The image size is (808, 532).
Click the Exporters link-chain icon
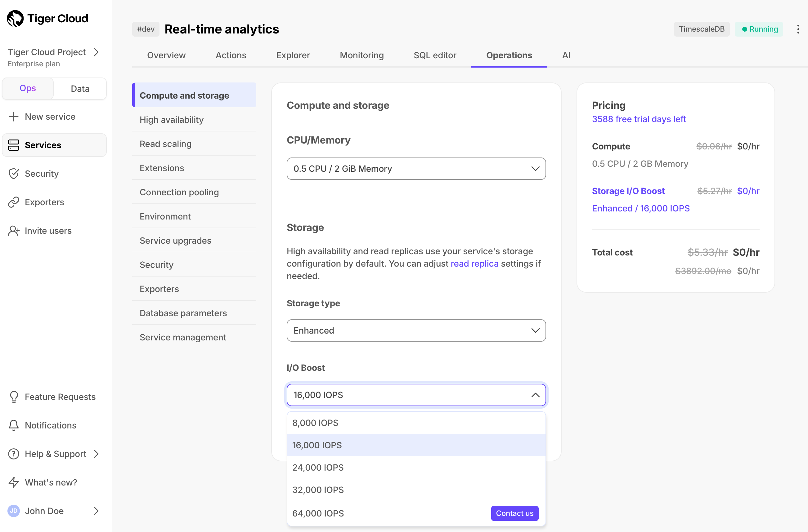point(14,202)
